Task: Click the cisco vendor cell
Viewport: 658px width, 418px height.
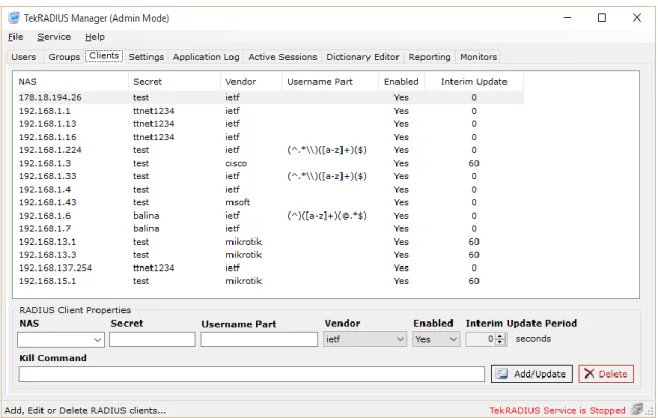Action: tap(236, 163)
